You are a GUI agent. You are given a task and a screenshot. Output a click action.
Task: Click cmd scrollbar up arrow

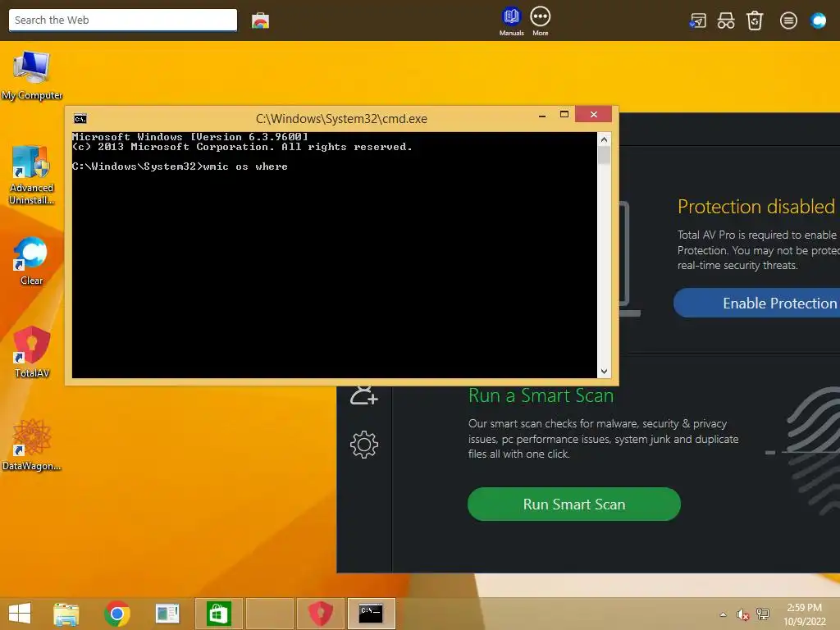[x=605, y=139]
